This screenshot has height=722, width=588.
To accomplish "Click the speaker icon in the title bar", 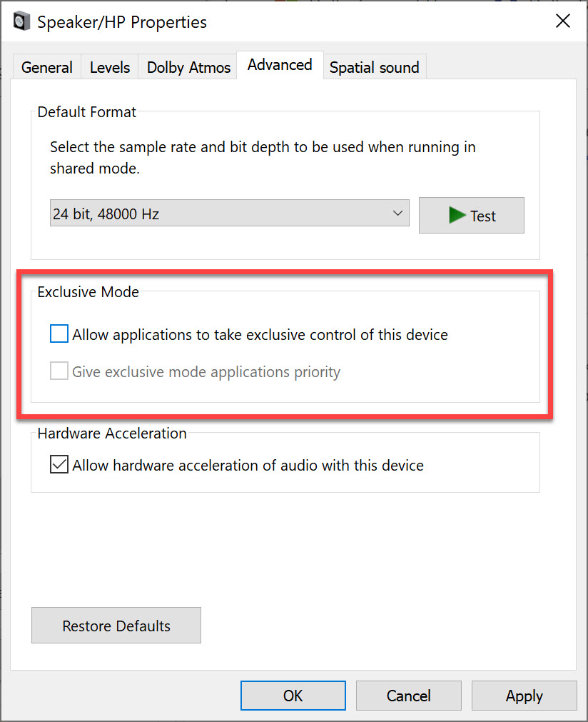I will [x=22, y=22].
